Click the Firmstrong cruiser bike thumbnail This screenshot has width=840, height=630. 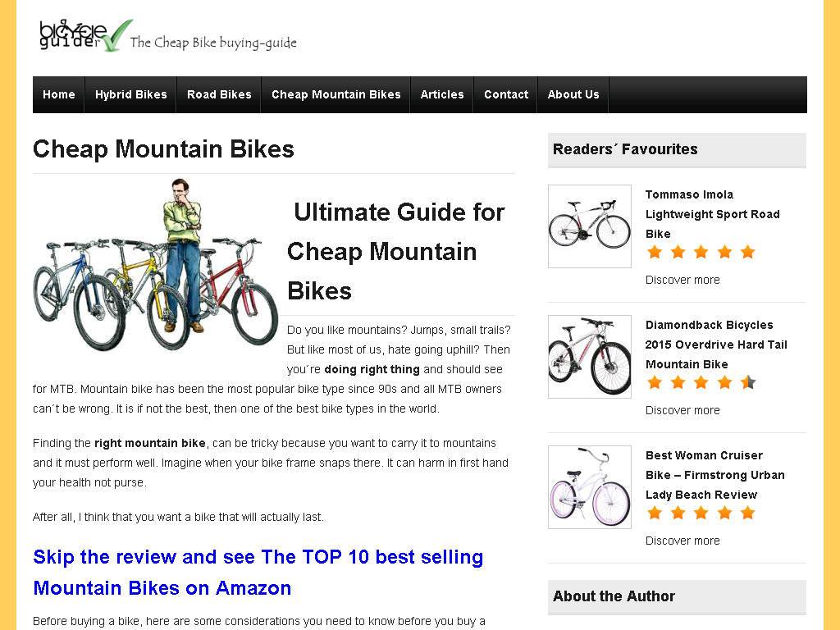coord(590,487)
